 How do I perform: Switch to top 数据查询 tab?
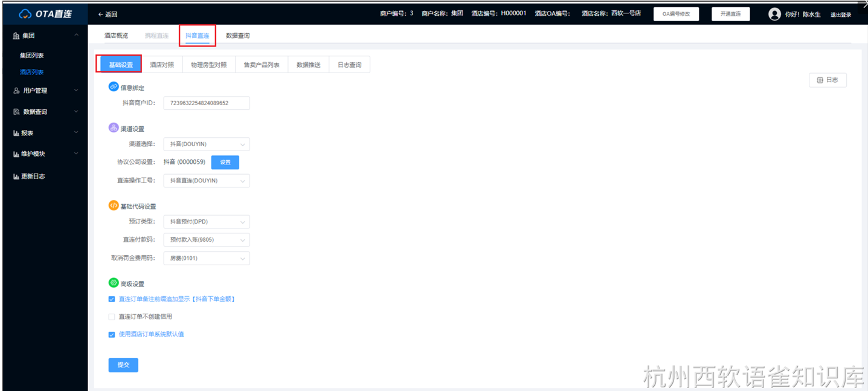pyautogui.click(x=238, y=36)
